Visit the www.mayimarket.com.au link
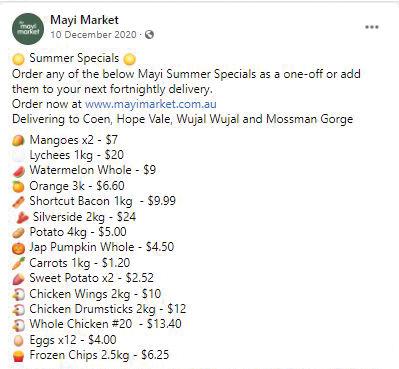399x369 pixels. tap(151, 104)
